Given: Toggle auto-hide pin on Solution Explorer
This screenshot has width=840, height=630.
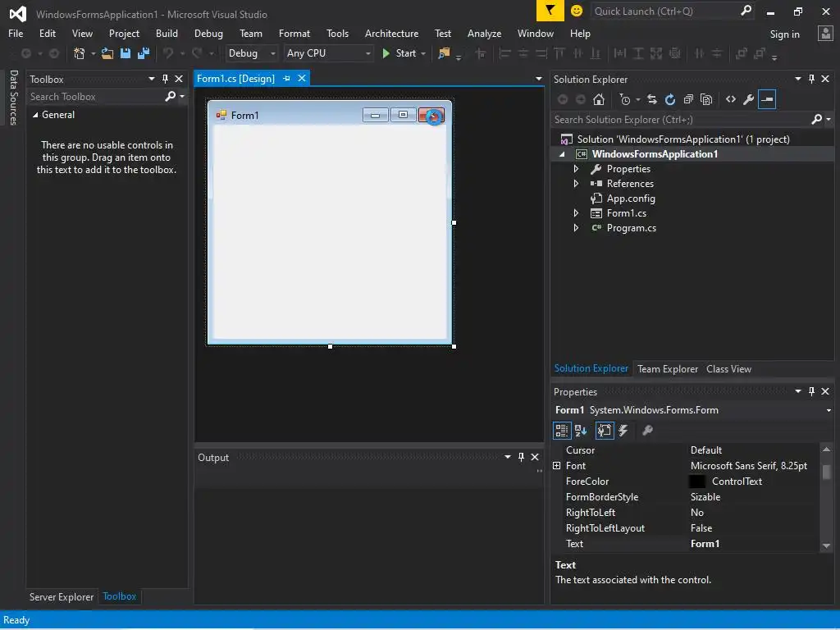Looking at the screenshot, I should pyautogui.click(x=811, y=80).
